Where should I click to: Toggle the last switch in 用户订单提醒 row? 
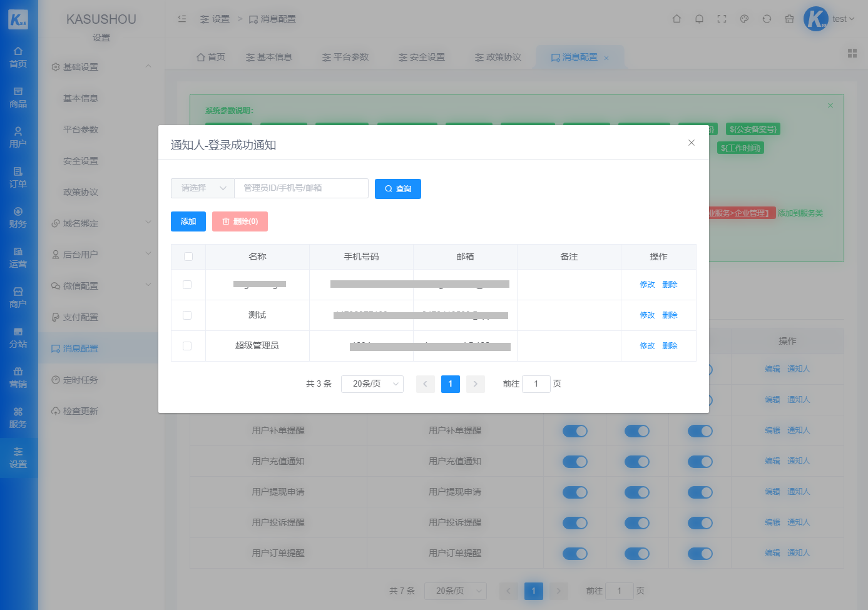point(700,554)
